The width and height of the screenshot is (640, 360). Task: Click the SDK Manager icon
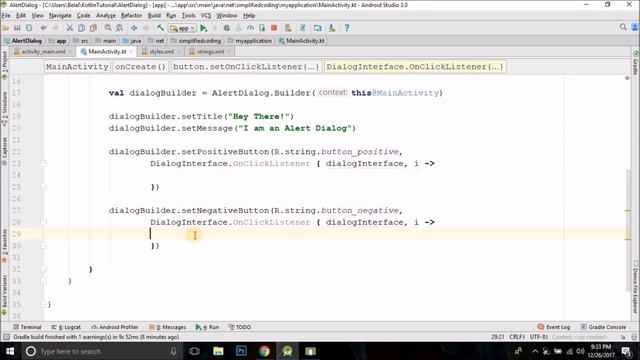click(332, 28)
